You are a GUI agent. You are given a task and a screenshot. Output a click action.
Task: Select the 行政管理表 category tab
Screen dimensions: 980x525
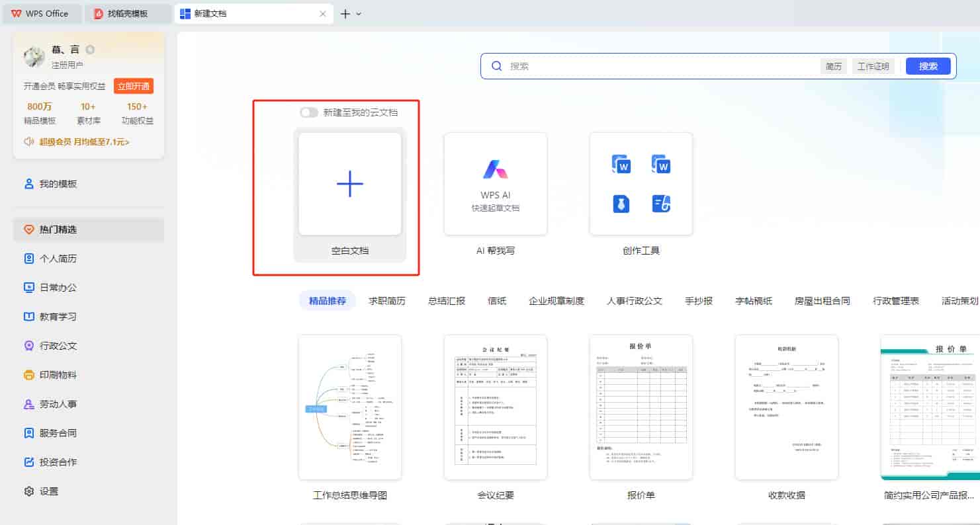896,301
